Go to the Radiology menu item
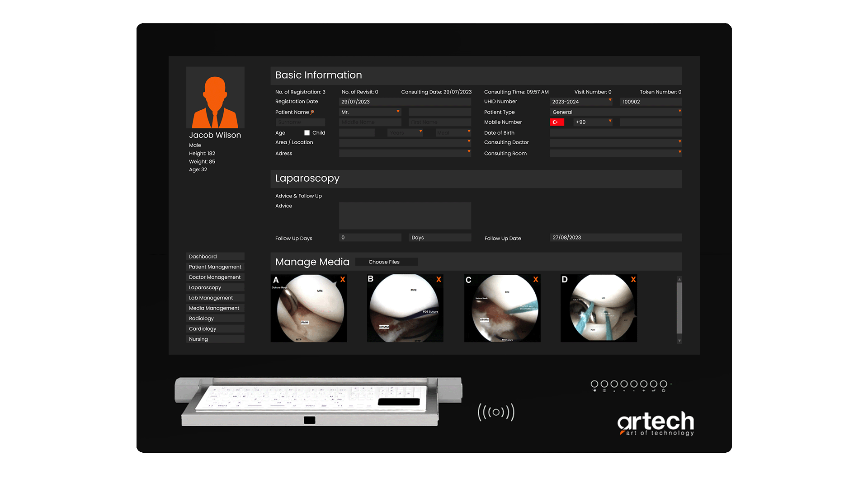This screenshot has height=488, width=868. (x=215, y=319)
